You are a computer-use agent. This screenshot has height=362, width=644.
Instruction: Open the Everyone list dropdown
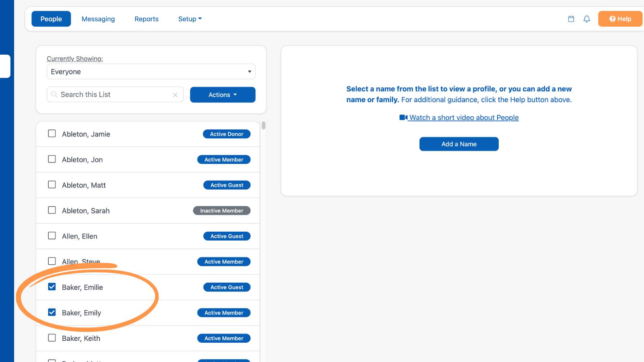(151, 72)
